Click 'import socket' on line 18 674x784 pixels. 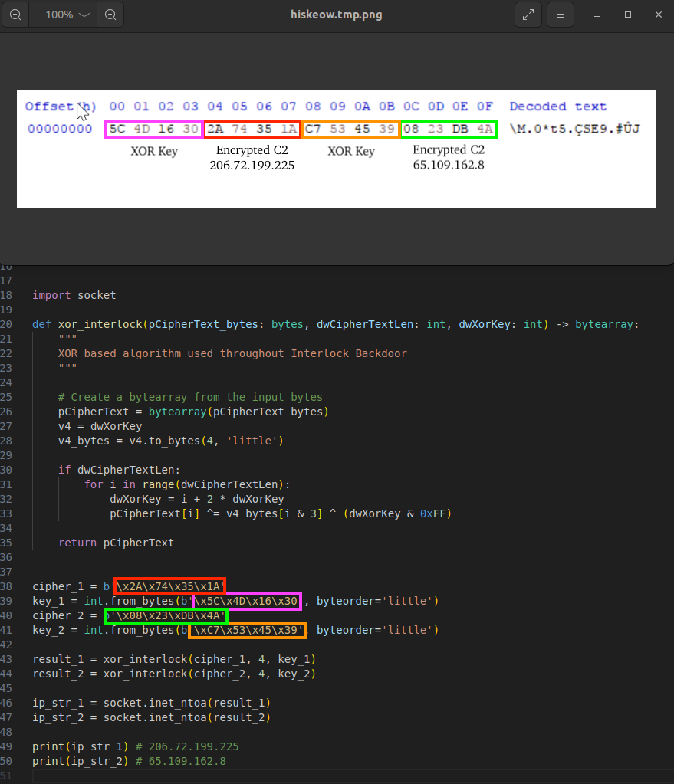point(74,295)
